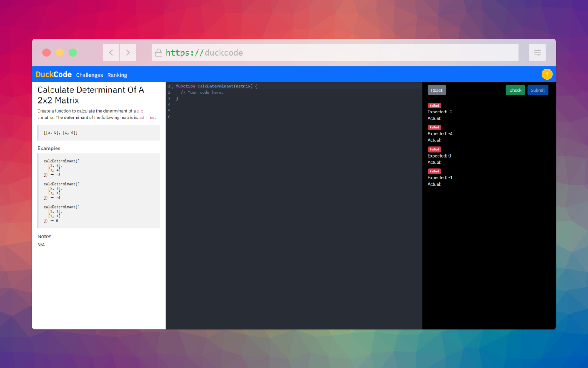Click the Reset button
Image resolution: width=588 pixels, height=368 pixels.
click(437, 90)
